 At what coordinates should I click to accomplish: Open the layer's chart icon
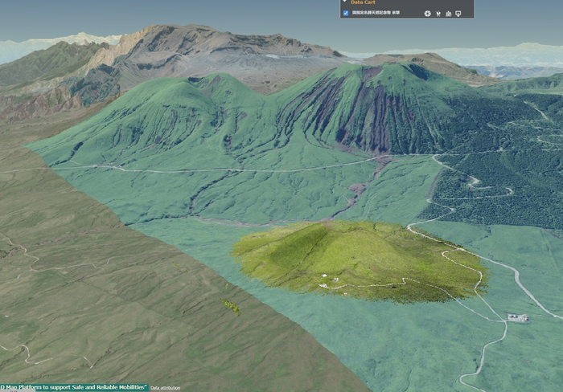(x=448, y=14)
